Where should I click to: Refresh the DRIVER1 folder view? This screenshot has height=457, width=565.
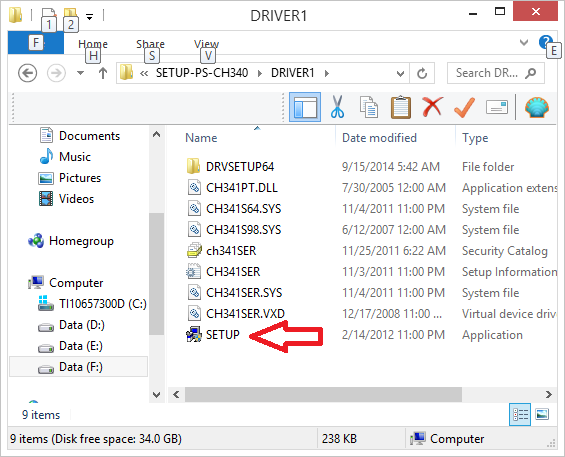pos(422,74)
